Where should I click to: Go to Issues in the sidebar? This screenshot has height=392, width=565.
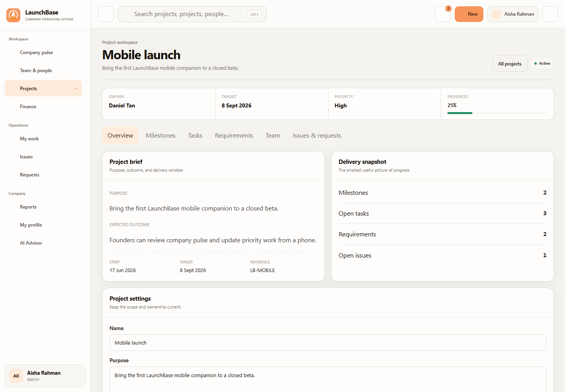tap(43, 157)
